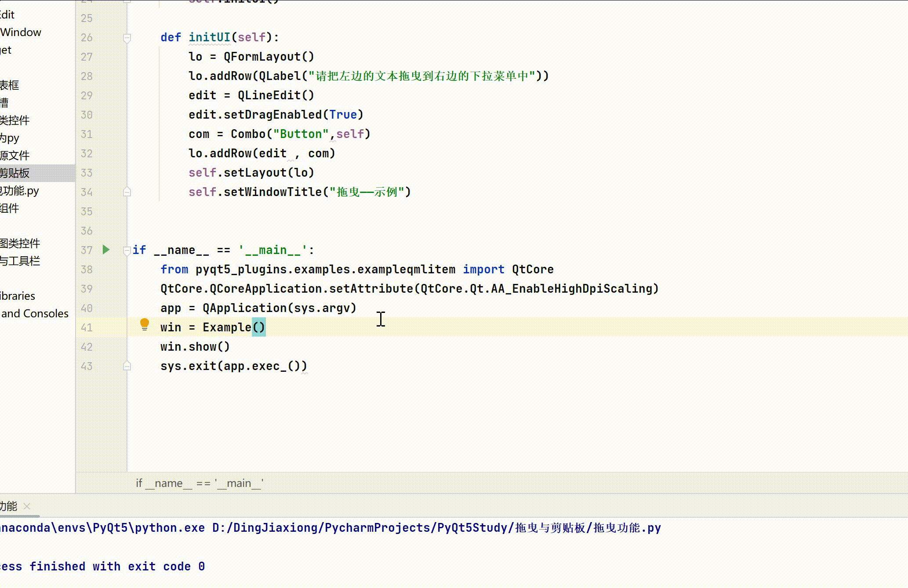Image resolution: width=908 pixels, height=588 pixels.
Task: Click fold end marker at line 34
Action: pyautogui.click(x=127, y=192)
